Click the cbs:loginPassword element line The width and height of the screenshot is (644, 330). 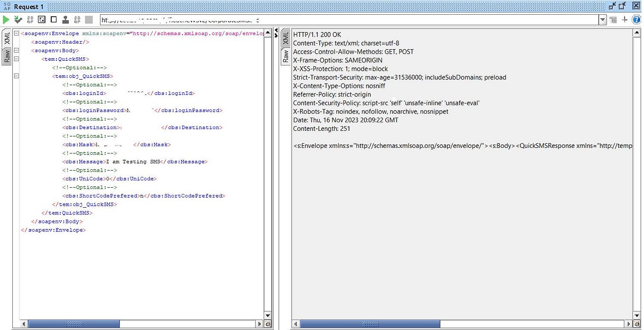point(142,110)
